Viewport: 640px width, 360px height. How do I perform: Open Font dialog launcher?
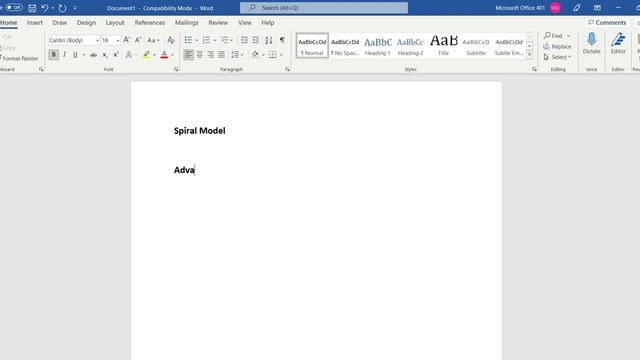(176, 69)
